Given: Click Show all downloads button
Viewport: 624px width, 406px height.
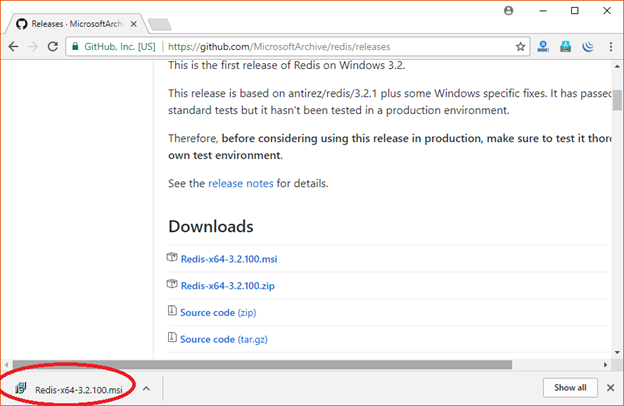Looking at the screenshot, I should coord(570,387).
